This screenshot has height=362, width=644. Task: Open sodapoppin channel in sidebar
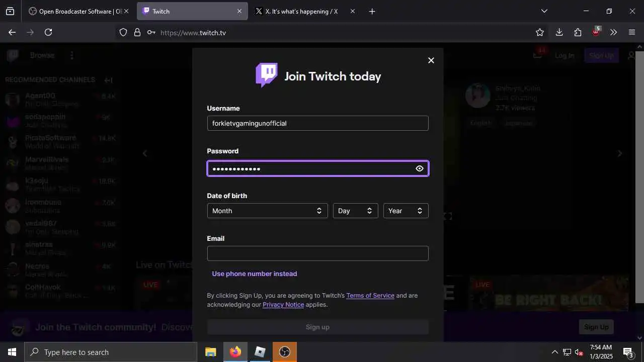click(60, 121)
